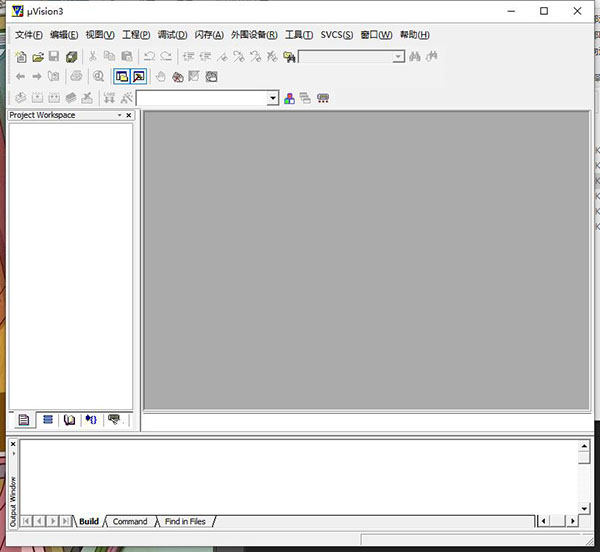Viewport: 600px width, 552px height.
Task: Click output window scroll left arrow
Action: [x=543, y=521]
